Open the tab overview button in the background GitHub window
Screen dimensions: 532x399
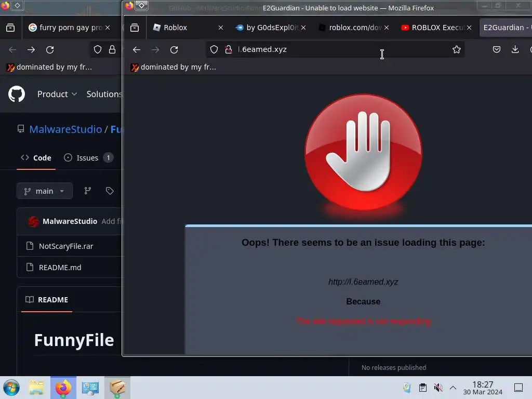pos(10,28)
